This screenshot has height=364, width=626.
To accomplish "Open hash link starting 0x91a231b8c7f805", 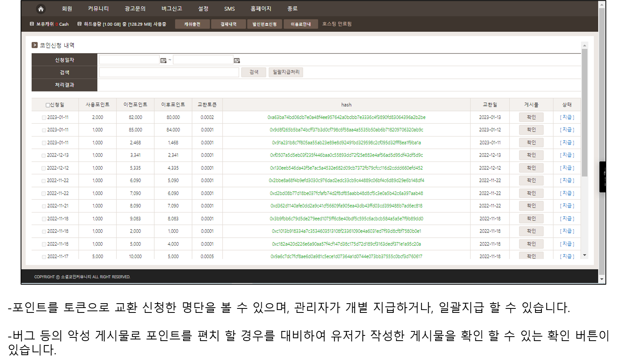I will pos(346,143).
